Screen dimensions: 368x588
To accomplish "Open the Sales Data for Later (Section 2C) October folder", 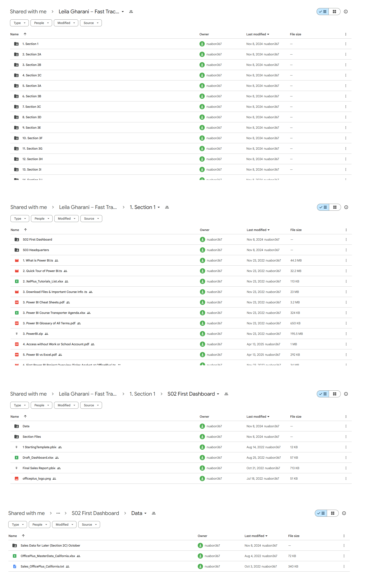I will click(x=179, y=546).
